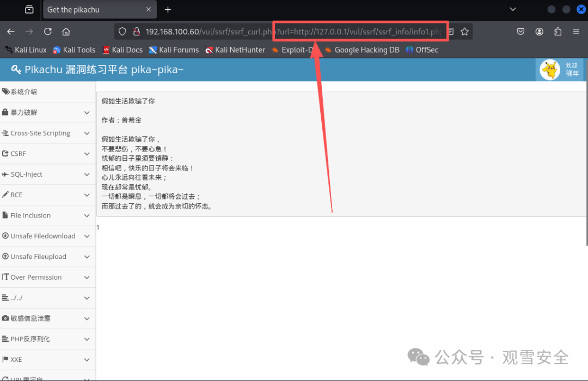The height and width of the screenshot is (381, 588).
Task: Click the Unsafe Fileupload upload icon
Action: [x=5, y=256]
